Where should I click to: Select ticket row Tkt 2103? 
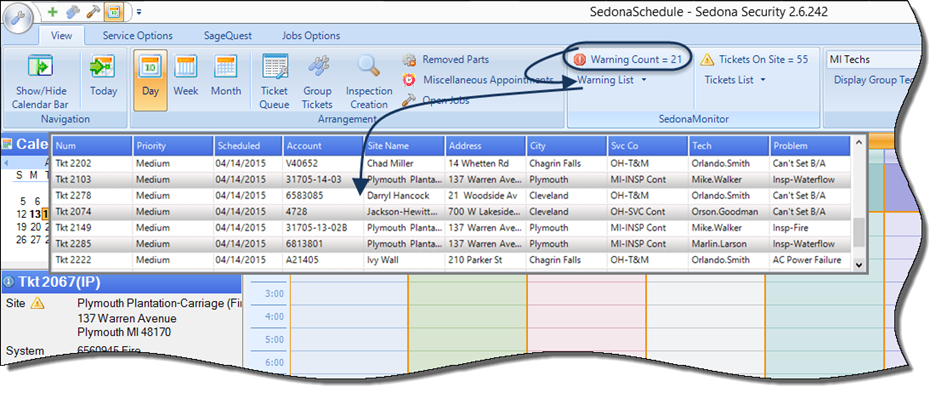452,179
